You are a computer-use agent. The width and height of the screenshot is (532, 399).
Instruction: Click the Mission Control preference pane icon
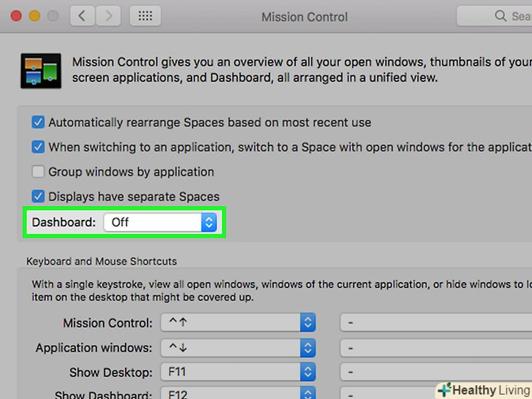pos(41,71)
